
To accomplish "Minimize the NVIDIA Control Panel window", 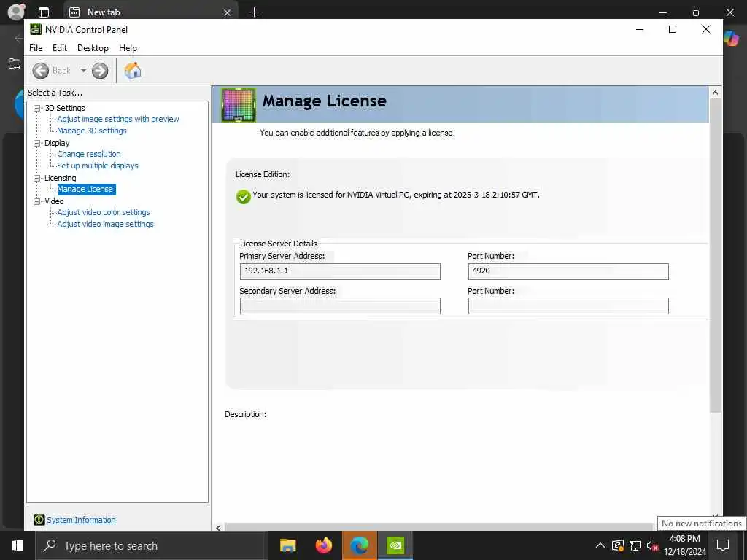I will 640,29.
